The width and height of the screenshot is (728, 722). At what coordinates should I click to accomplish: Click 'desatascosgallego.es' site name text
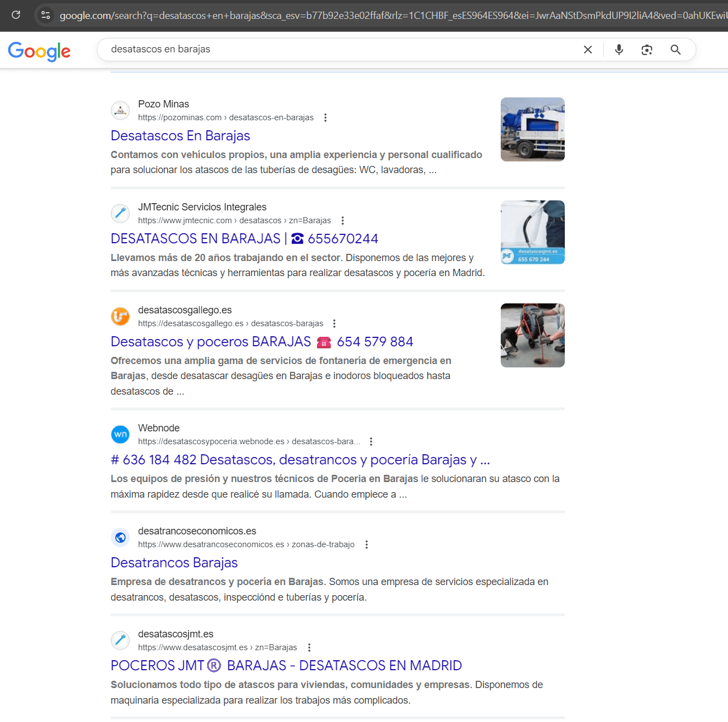point(185,310)
